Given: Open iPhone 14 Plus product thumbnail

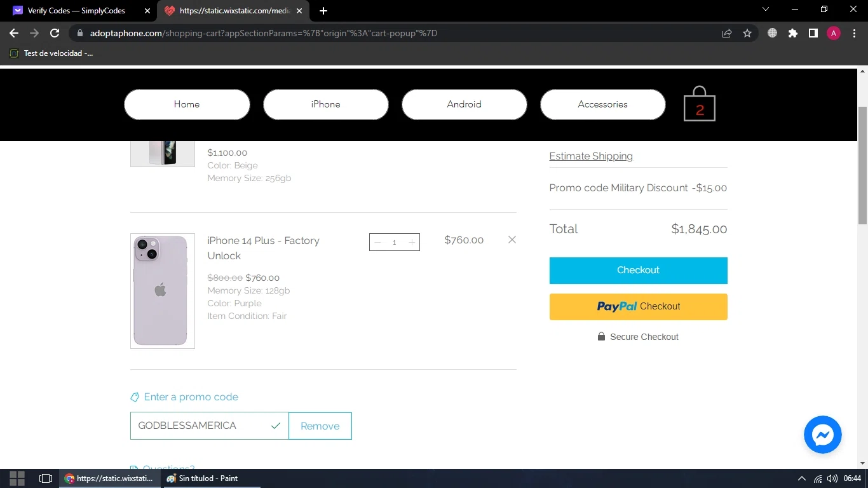Looking at the screenshot, I should [x=163, y=291].
